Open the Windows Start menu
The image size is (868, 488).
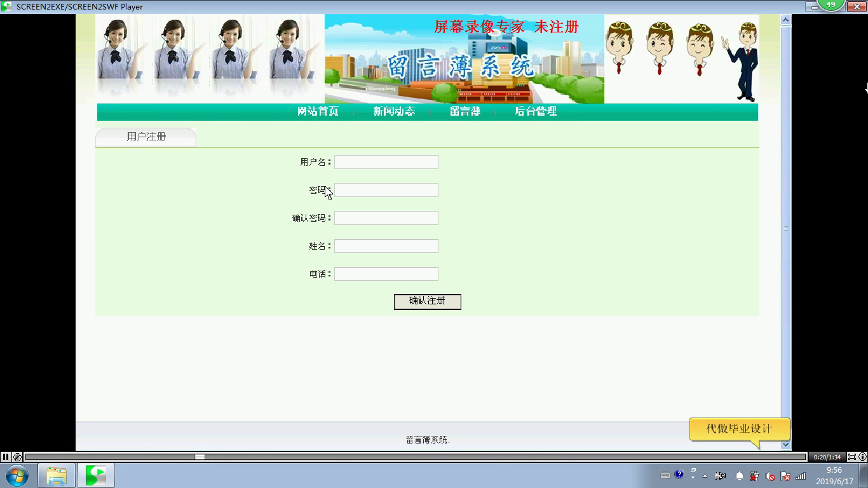click(x=16, y=475)
